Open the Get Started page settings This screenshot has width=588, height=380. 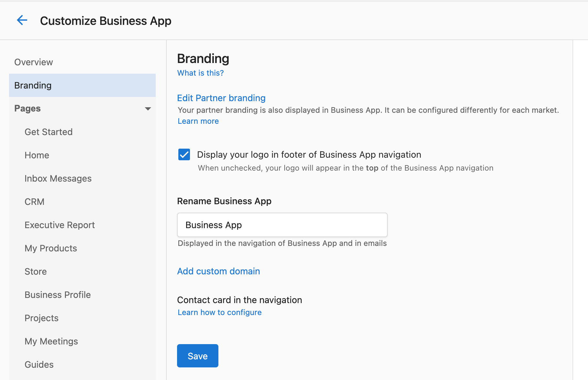(x=48, y=132)
